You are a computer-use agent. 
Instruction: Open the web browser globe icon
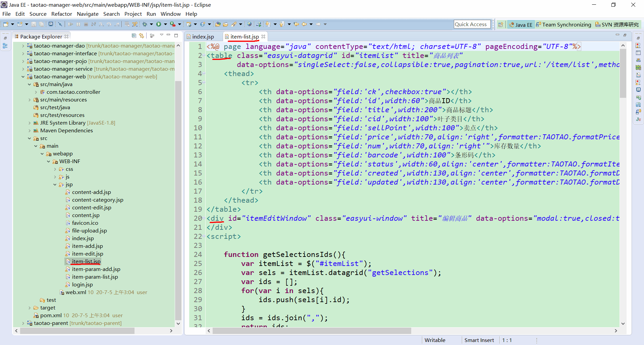(249, 24)
